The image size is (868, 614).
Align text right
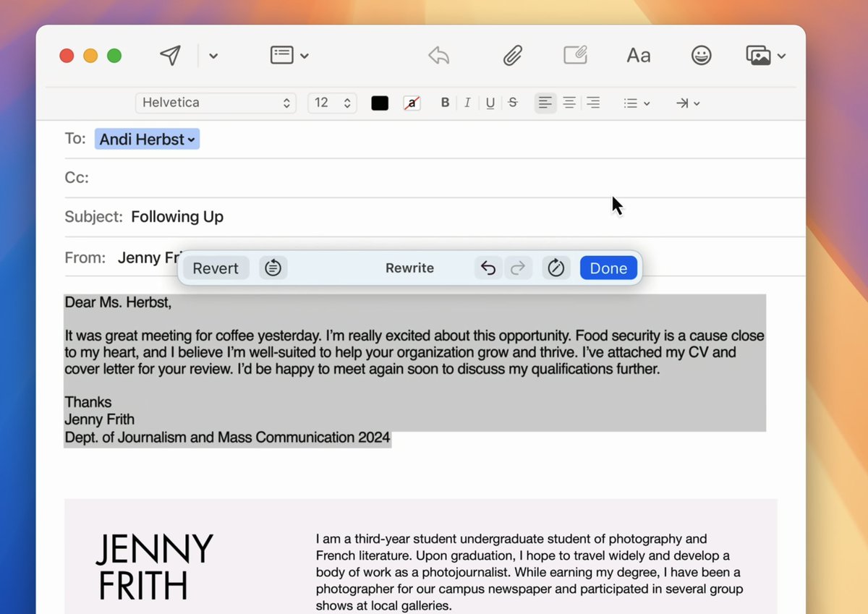593,103
